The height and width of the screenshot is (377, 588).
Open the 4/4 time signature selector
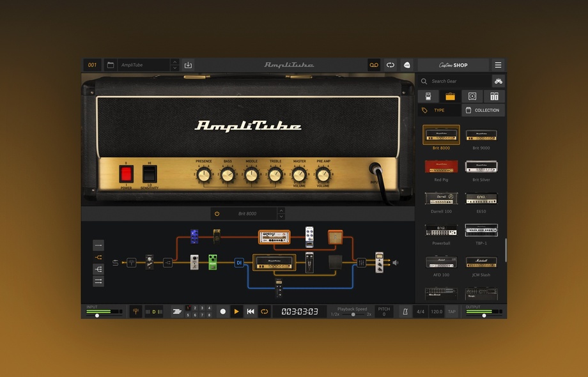pyautogui.click(x=421, y=311)
